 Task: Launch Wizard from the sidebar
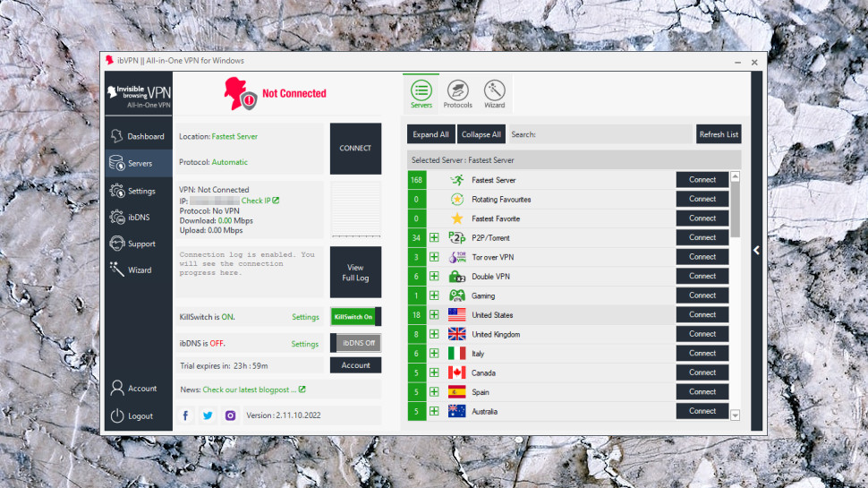click(x=139, y=270)
